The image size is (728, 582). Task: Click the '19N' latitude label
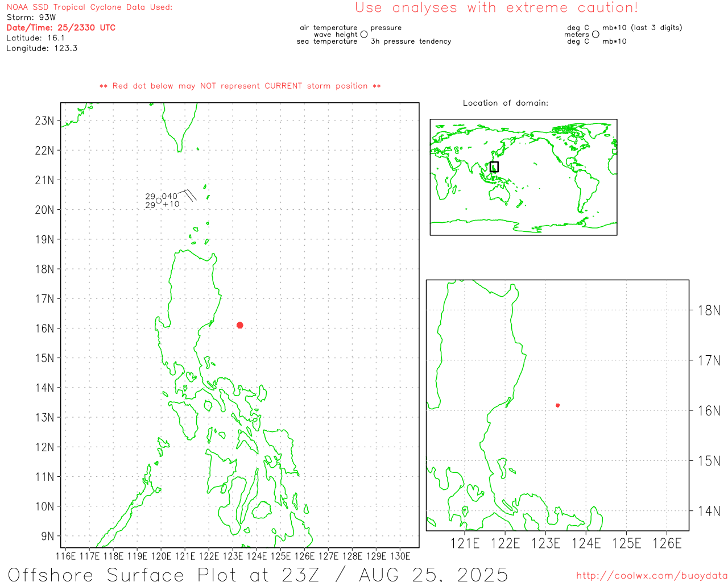point(45,239)
